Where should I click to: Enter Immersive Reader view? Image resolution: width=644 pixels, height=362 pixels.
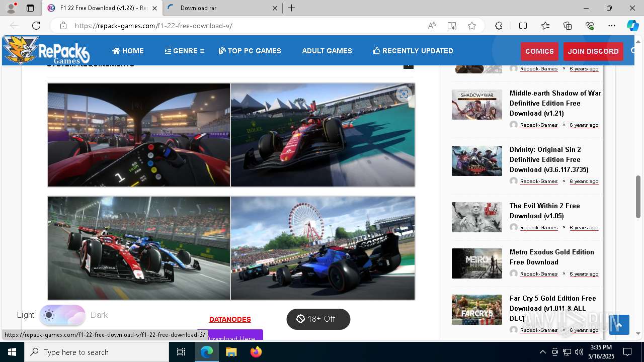[452, 26]
